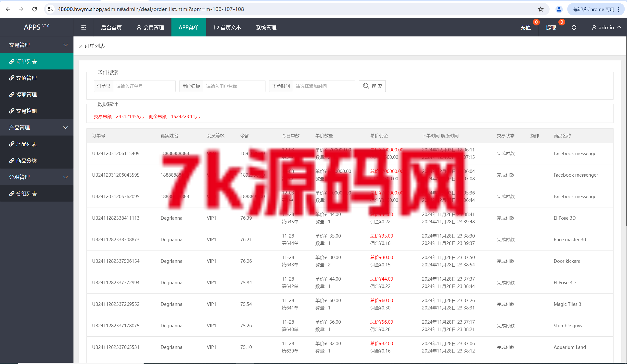627x364 pixels.
Task: Open 分组列表 in the sidebar
Action: click(36, 193)
